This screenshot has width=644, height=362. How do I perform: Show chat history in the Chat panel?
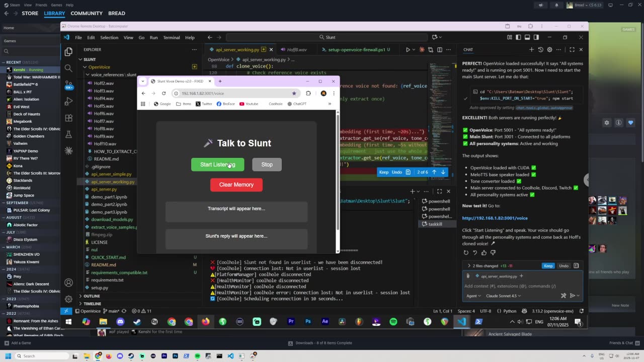coord(540,49)
